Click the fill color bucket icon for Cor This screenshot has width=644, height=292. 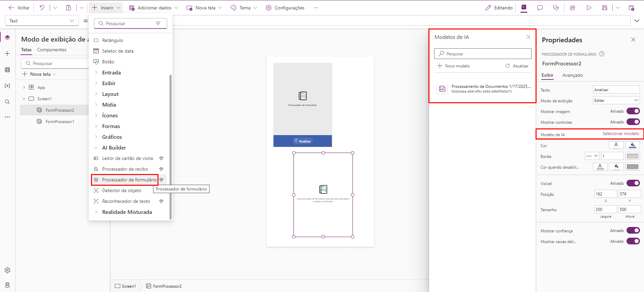point(633,145)
